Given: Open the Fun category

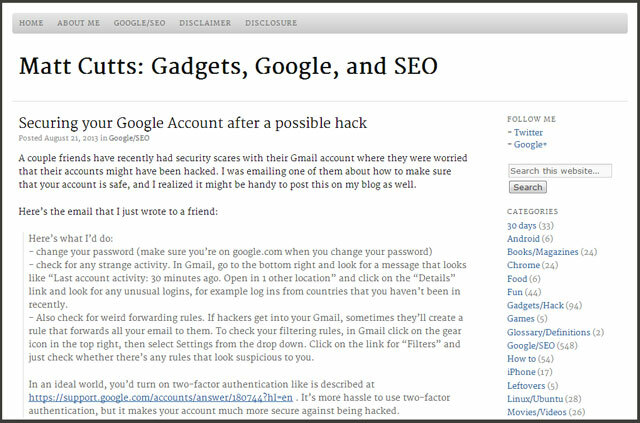Looking at the screenshot, I should coord(515,292).
